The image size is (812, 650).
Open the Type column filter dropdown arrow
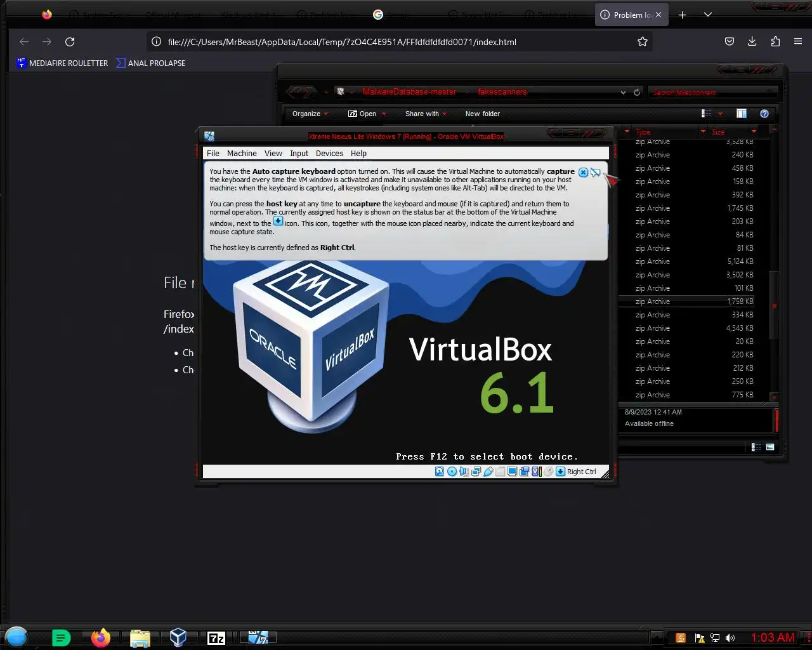coord(703,132)
